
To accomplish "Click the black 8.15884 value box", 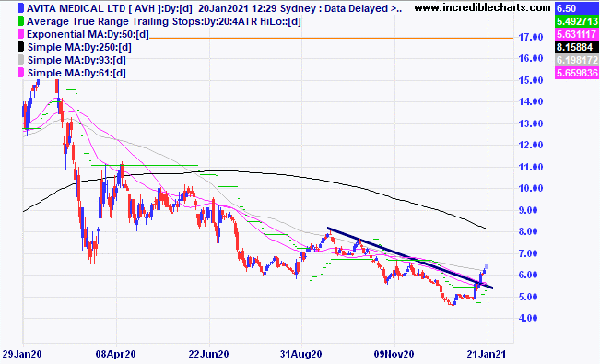I will (577, 47).
